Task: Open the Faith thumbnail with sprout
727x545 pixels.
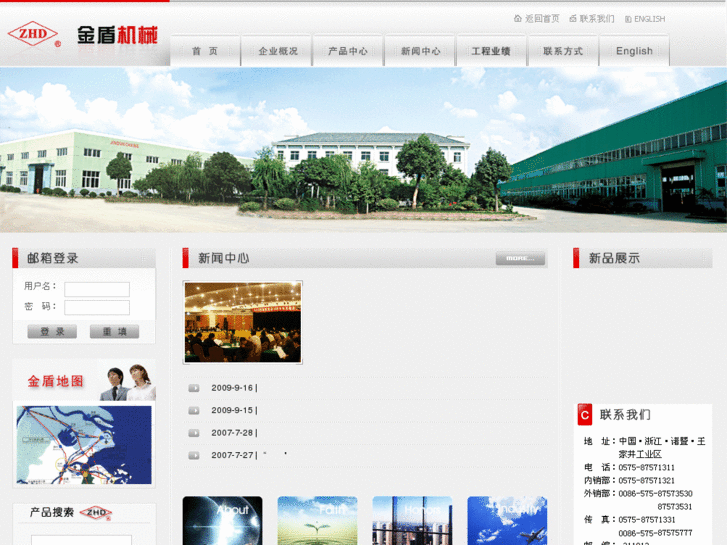Action: coord(318,520)
